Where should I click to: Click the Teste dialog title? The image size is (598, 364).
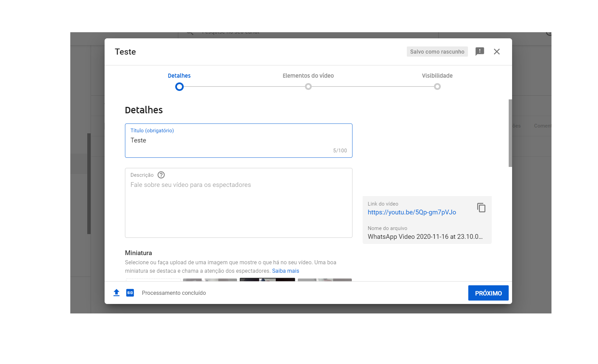[125, 52]
